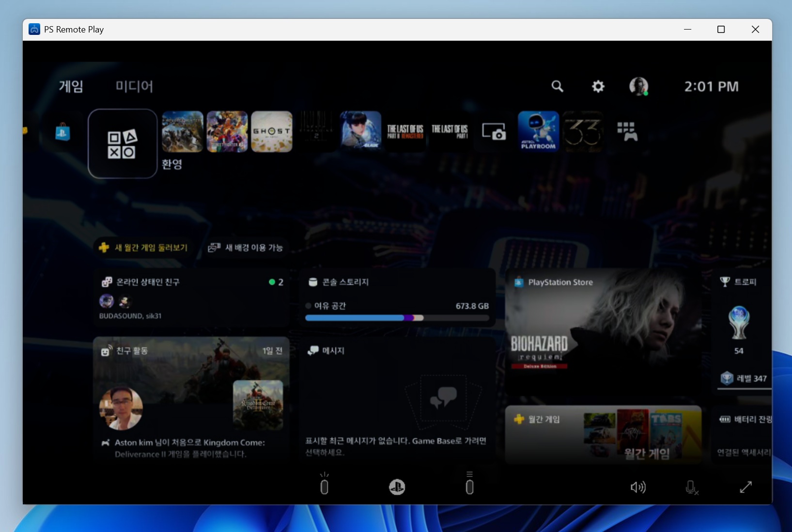The image size is (792, 532).
Task: Open the Ghost of Tsushima game tile
Action: coord(272,132)
